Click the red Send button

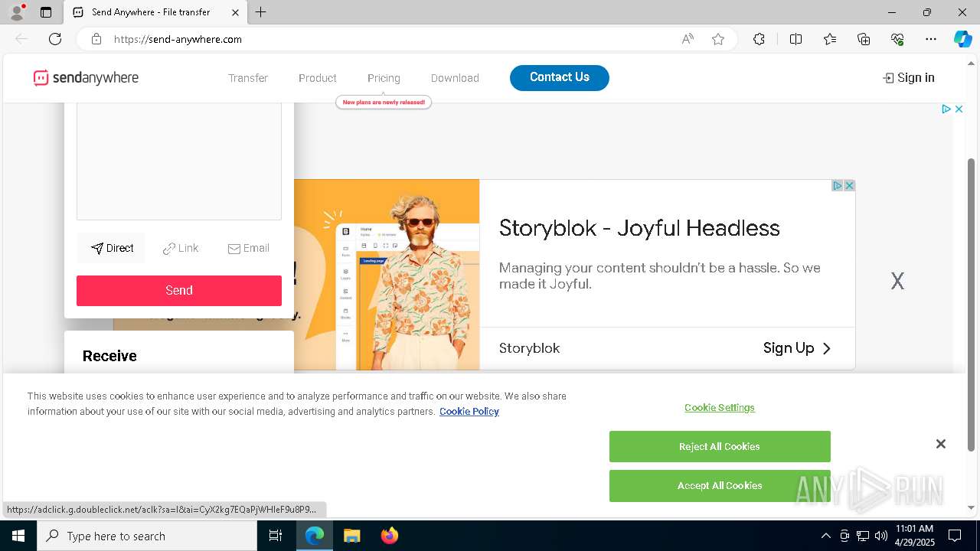coord(179,291)
